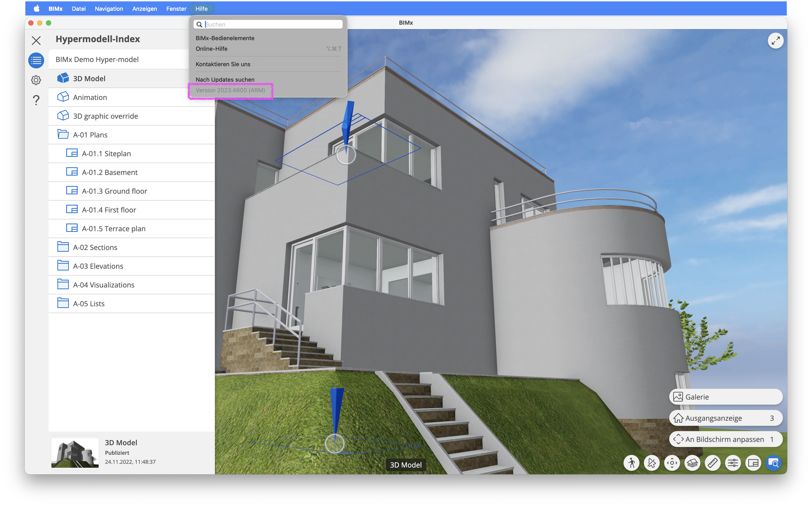Collapse the A-01 Plans row
The height and width of the screenshot is (507, 812).
[x=132, y=135]
